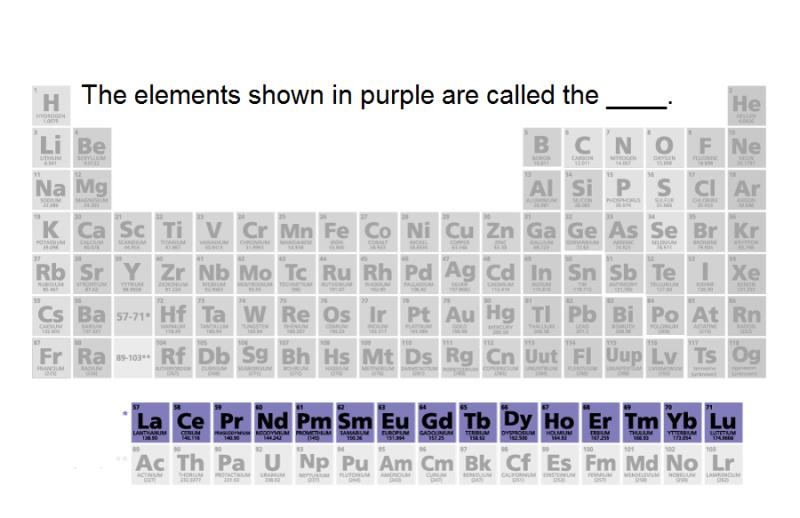Pick the Dysprosium (Dy) element tile
This screenshot has height=518, width=800.
click(518, 422)
